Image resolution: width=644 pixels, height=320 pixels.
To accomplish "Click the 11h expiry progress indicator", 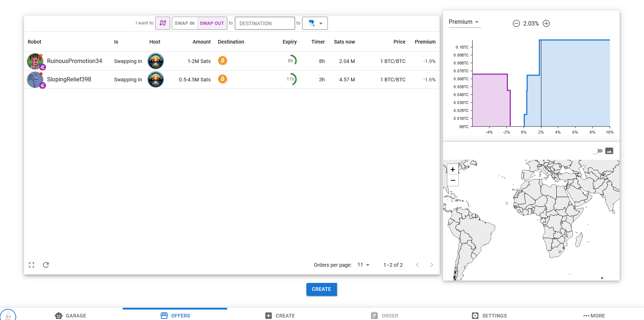I will pos(292,79).
